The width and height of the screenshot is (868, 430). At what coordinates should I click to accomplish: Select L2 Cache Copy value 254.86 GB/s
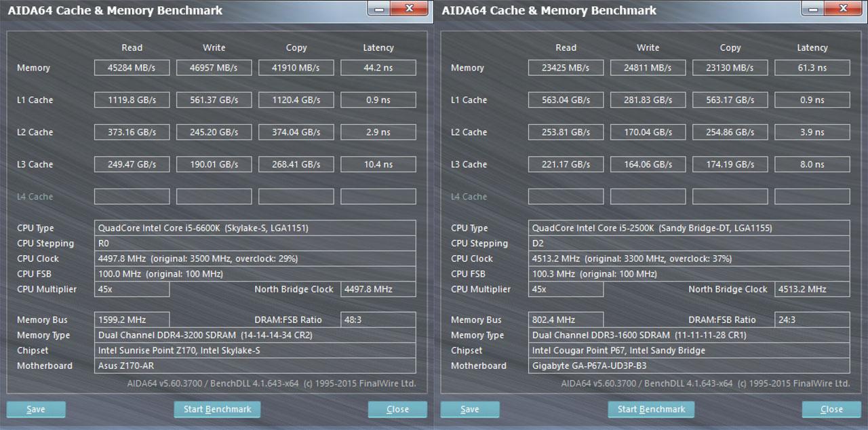730,132
